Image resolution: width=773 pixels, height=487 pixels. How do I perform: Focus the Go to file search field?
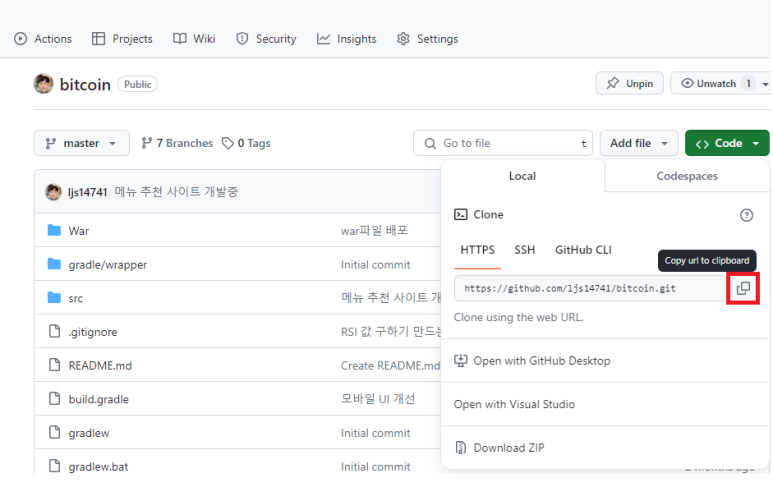coord(503,143)
